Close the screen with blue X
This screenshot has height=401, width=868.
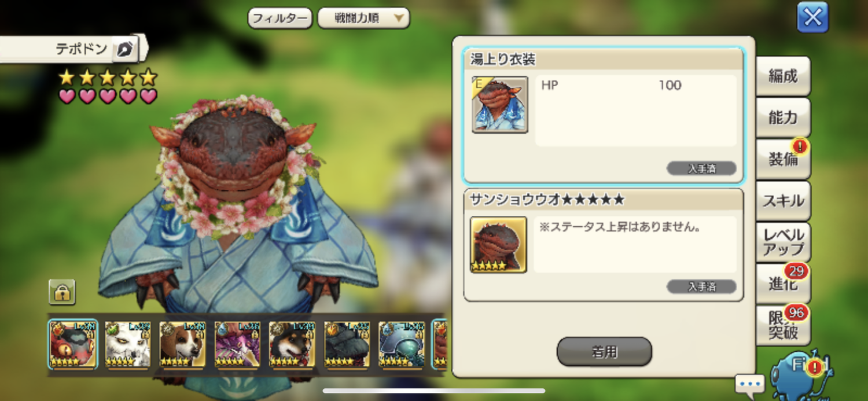pos(812,17)
